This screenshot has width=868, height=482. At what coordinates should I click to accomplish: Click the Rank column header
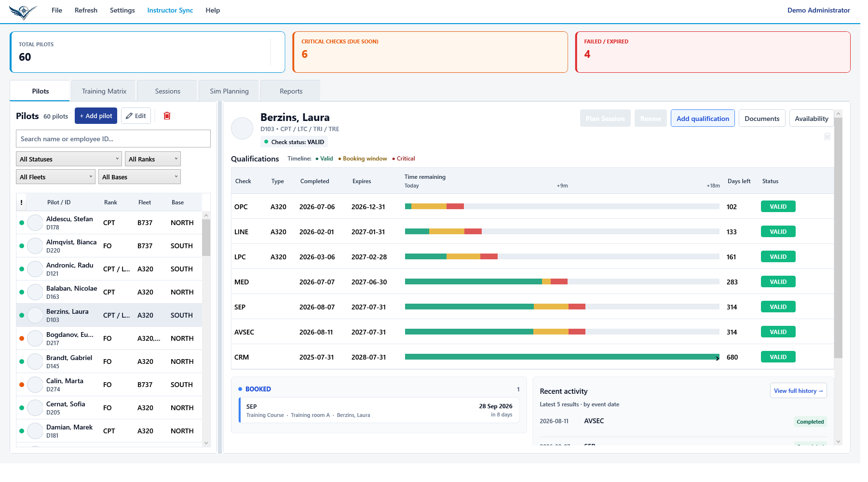pos(110,202)
